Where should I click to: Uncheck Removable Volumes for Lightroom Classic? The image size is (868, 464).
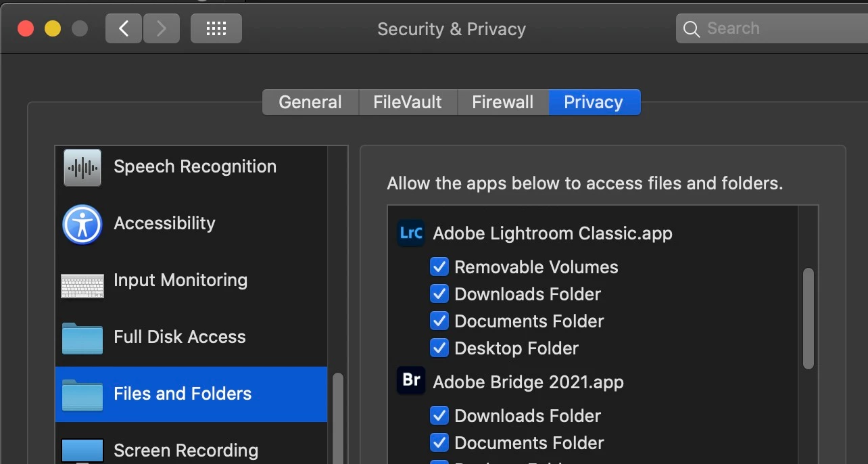[439, 266]
